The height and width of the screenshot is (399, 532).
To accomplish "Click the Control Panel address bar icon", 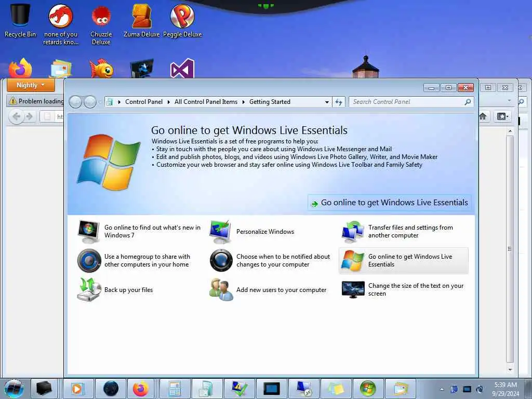I will click(109, 102).
